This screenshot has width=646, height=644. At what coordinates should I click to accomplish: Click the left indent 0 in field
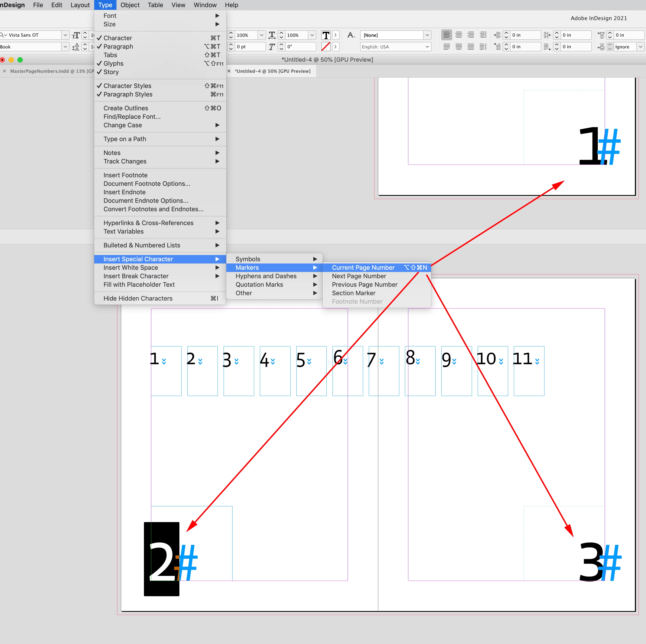click(x=525, y=35)
